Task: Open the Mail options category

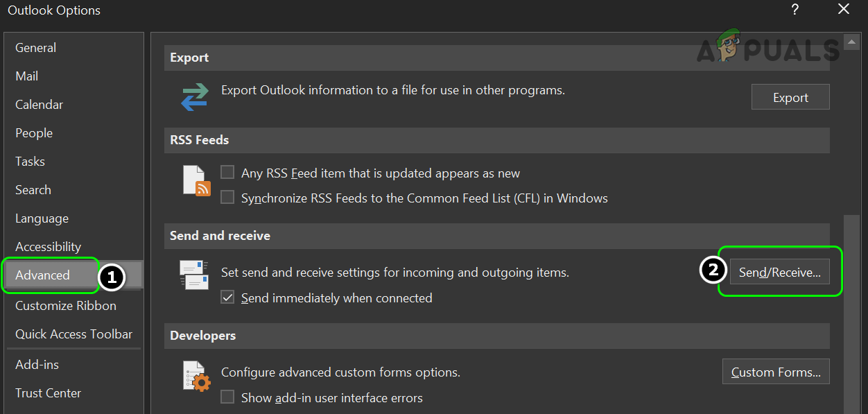Action: 27,76
